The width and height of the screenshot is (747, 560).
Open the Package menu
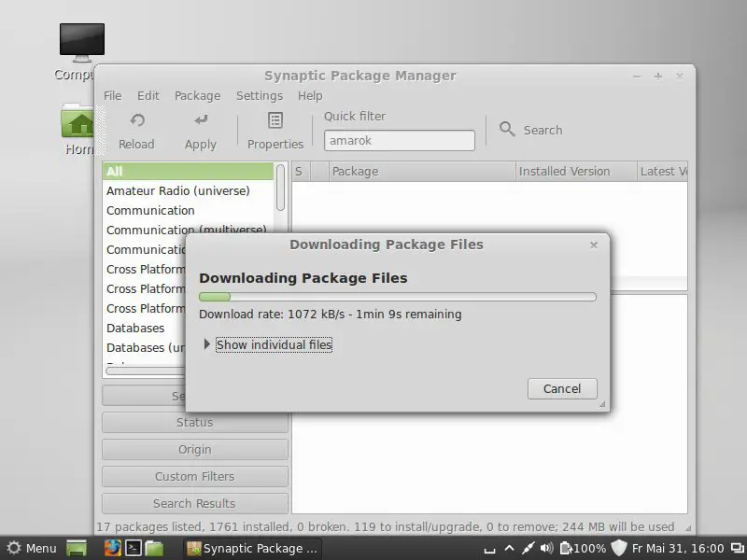(x=197, y=96)
